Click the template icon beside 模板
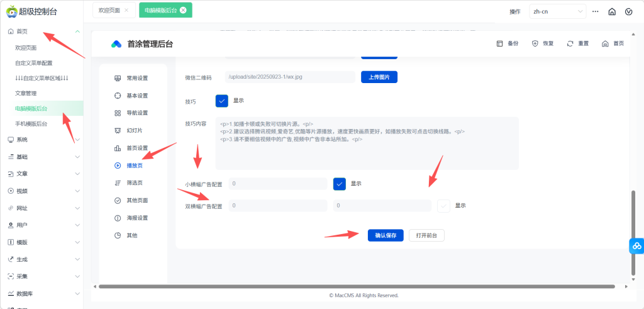This screenshot has height=309, width=644. [x=11, y=242]
